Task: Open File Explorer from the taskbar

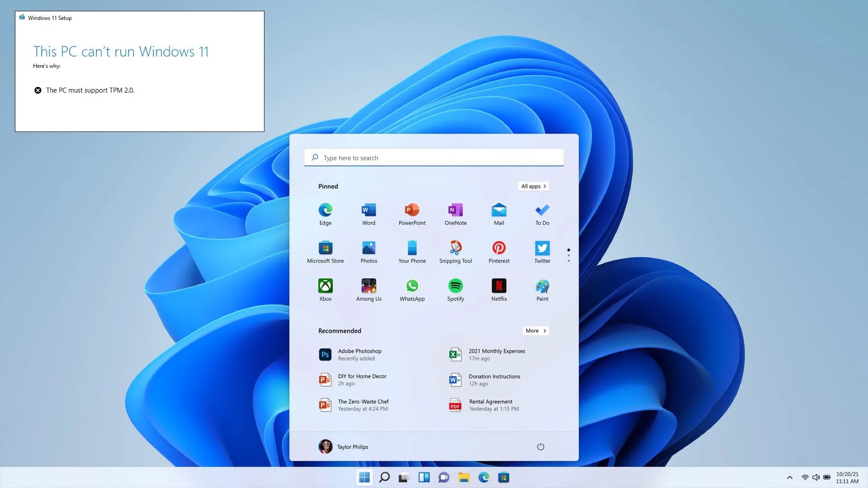Action: coord(464,477)
